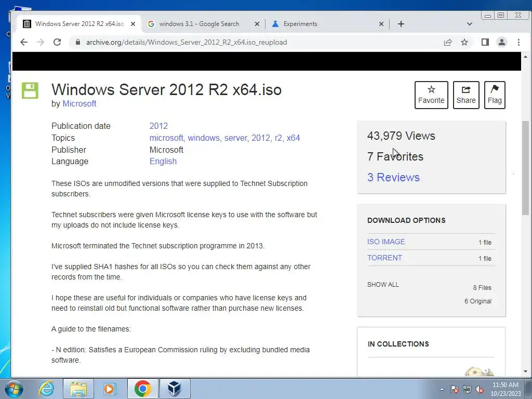Viewport: 532px width, 399px height.
Task: Open the Chrome profile avatar
Action: click(501, 42)
